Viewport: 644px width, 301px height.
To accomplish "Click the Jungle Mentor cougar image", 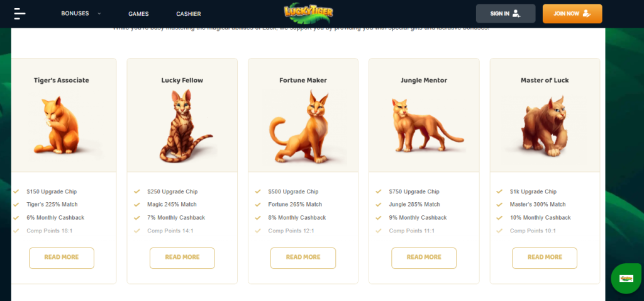I will pyautogui.click(x=426, y=125).
